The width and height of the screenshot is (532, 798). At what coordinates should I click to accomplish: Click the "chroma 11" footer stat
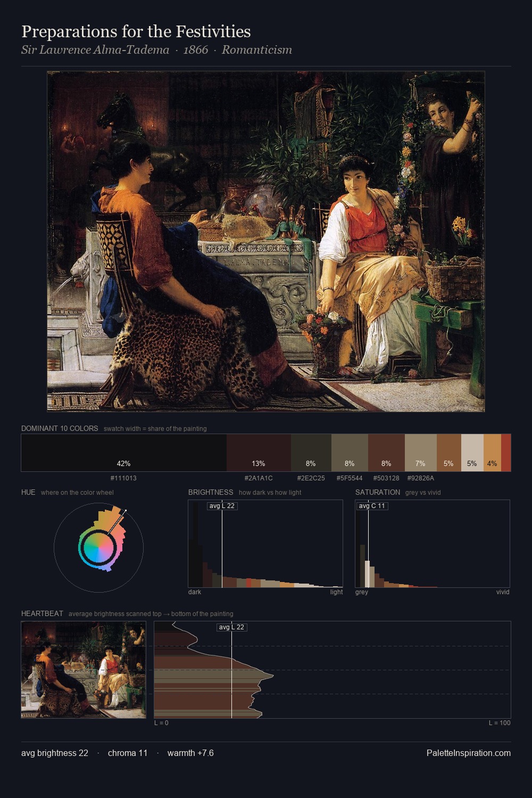coord(128,753)
